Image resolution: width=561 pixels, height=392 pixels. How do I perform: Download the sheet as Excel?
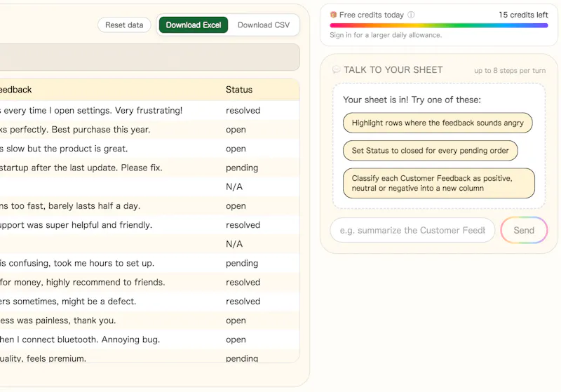coord(194,25)
